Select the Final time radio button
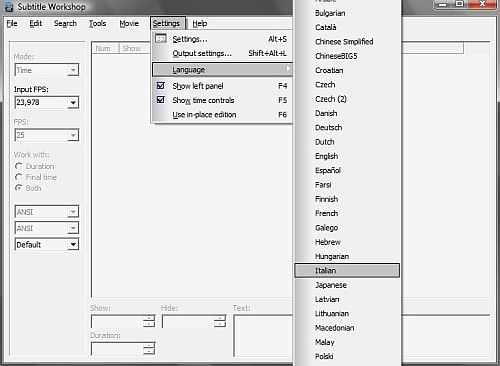 click(19, 177)
